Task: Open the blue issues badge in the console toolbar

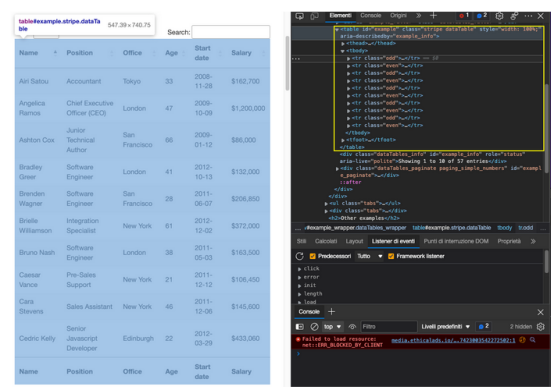Action: (483, 326)
